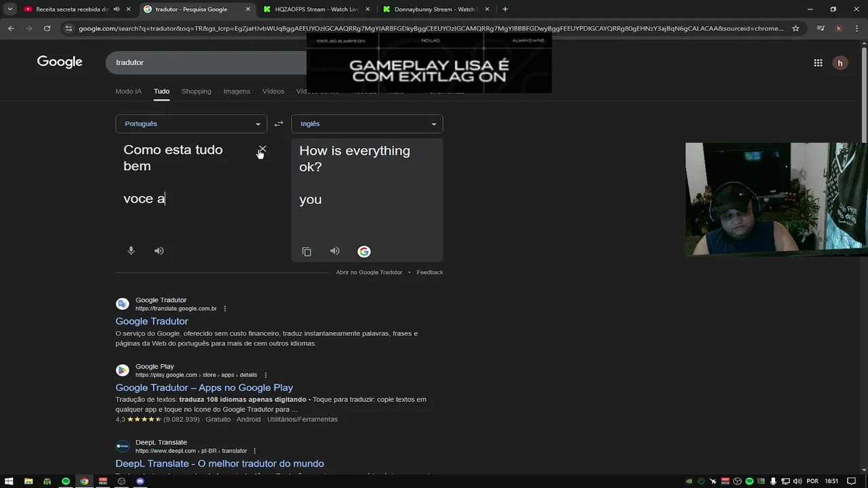Open the Google apps grid
This screenshot has height=488, width=868.
pos(818,62)
